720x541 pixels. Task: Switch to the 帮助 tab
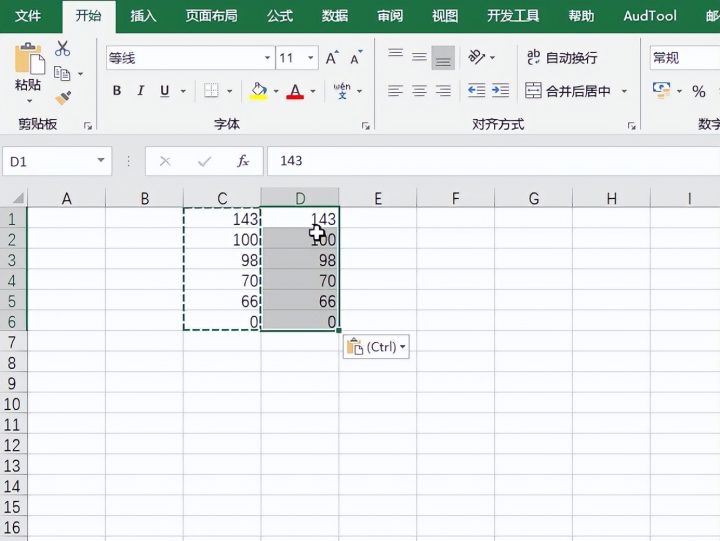click(x=581, y=16)
